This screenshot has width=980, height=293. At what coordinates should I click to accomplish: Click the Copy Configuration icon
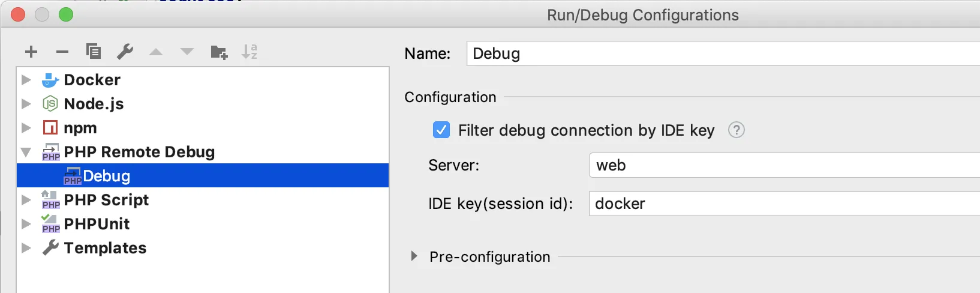click(x=94, y=52)
